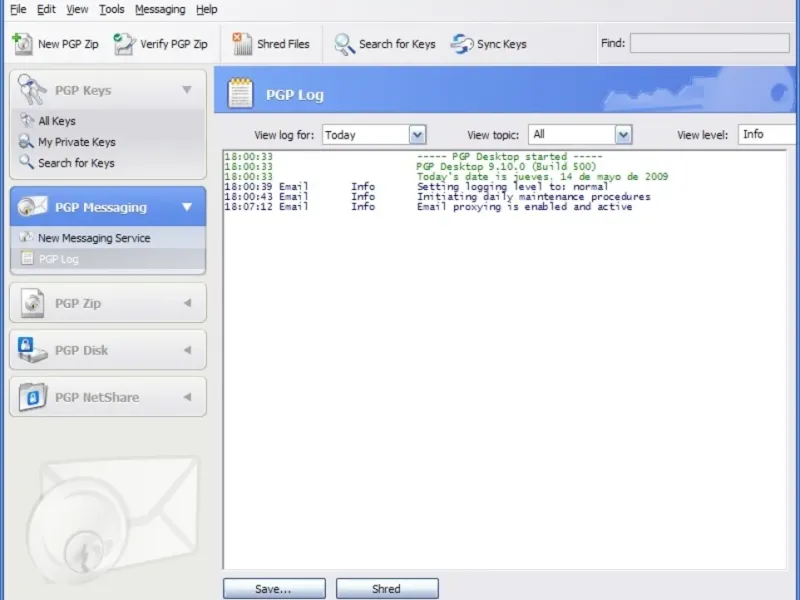This screenshot has height=600, width=800.
Task: Click the New PGP Zip label
Action: point(68,44)
